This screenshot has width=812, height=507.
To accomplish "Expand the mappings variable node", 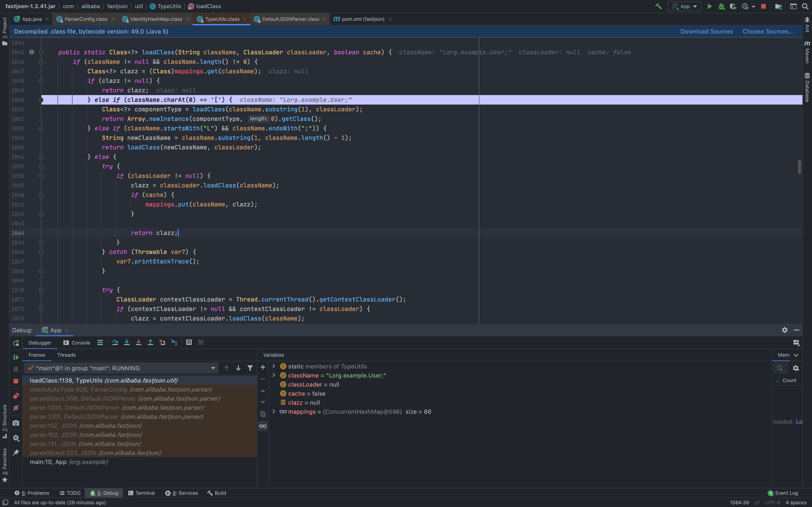I will tap(274, 411).
